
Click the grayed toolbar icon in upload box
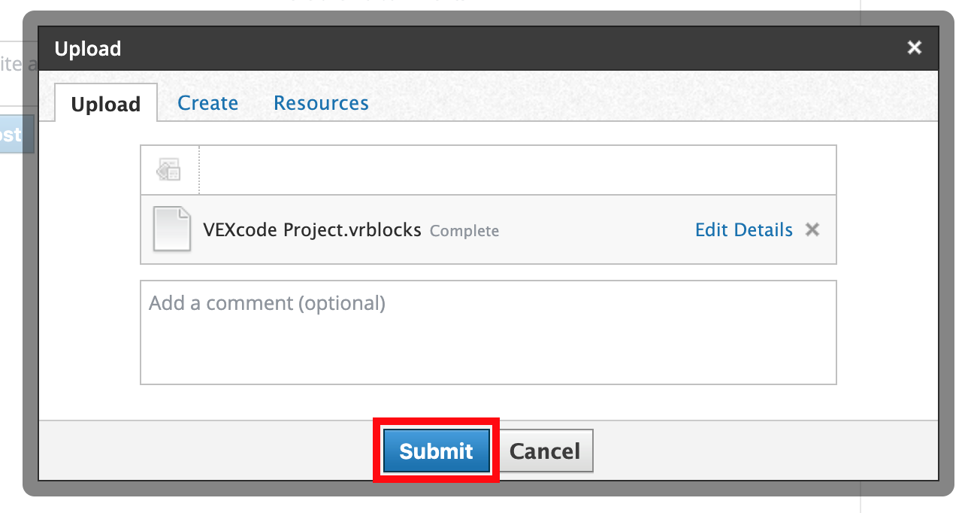(x=168, y=170)
